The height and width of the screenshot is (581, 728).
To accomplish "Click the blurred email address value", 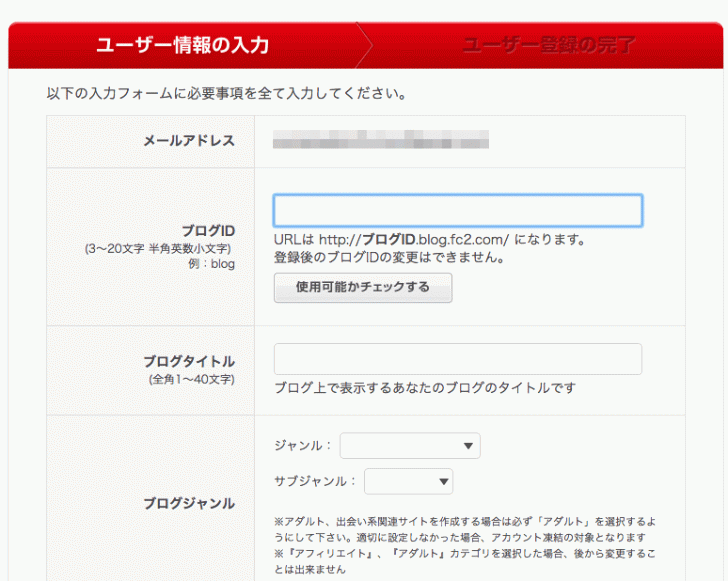I will coord(381,141).
